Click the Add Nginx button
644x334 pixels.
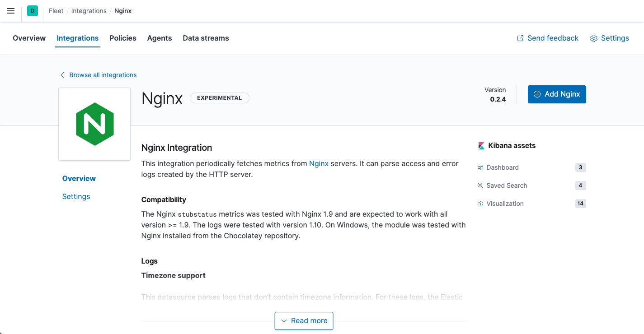(556, 94)
